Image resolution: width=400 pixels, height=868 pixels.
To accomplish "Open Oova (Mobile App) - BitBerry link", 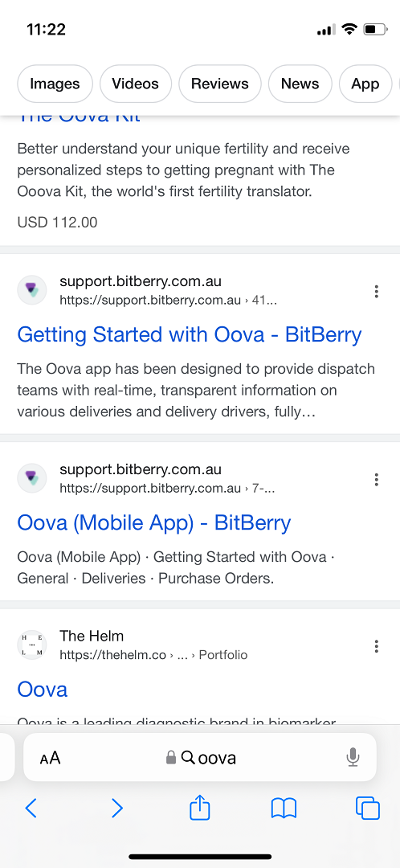I will pos(153,523).
